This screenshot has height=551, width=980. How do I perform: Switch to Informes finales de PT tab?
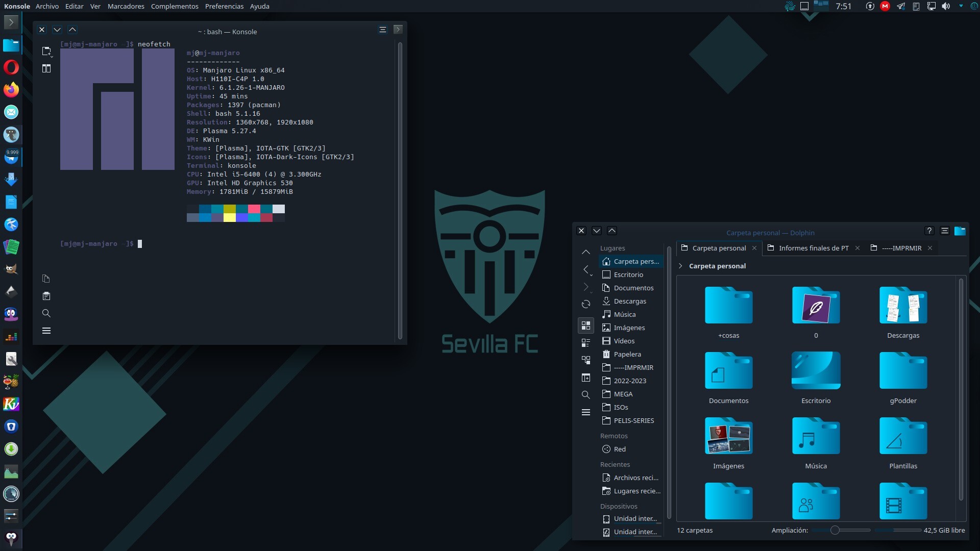(813, 248)
